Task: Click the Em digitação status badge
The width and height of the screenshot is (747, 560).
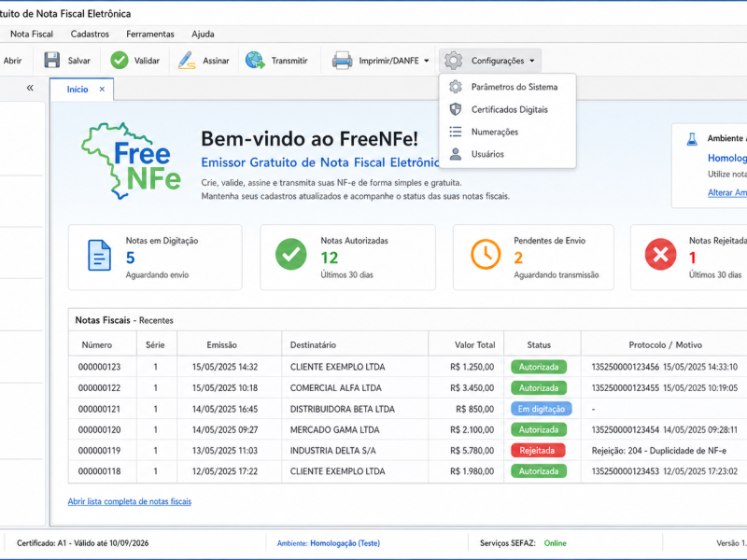Action: 542,409
